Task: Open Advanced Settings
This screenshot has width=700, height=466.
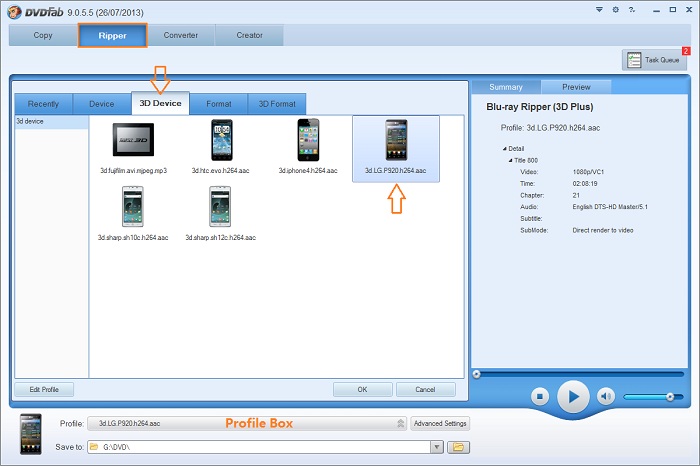Action: coord(440,423)
